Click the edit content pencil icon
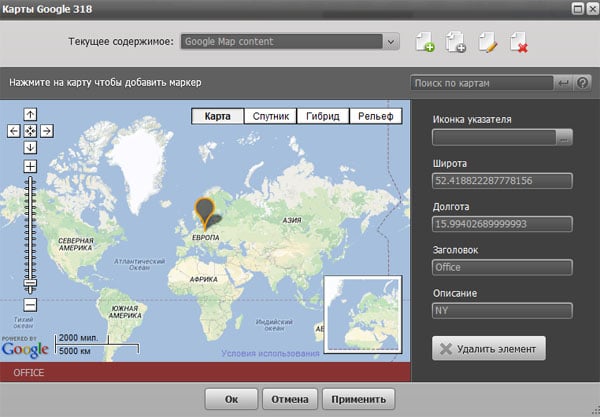 [x=487, y=42]
